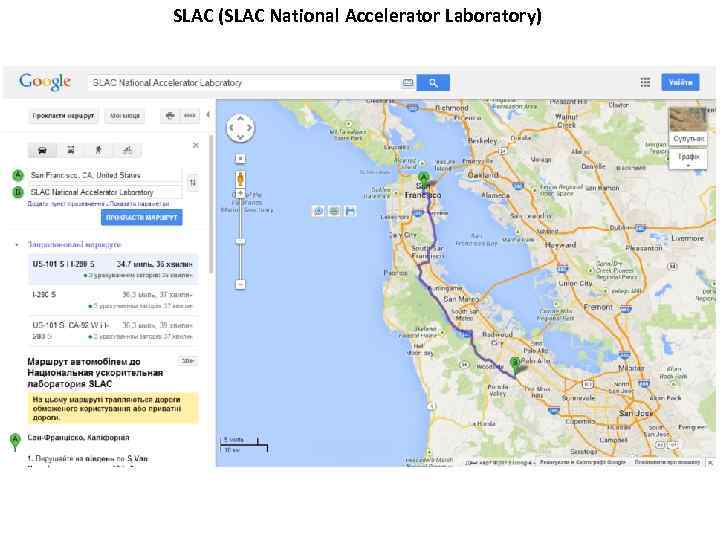
Task: Click green marker A on San Francisco
Action: pos(423,180)
